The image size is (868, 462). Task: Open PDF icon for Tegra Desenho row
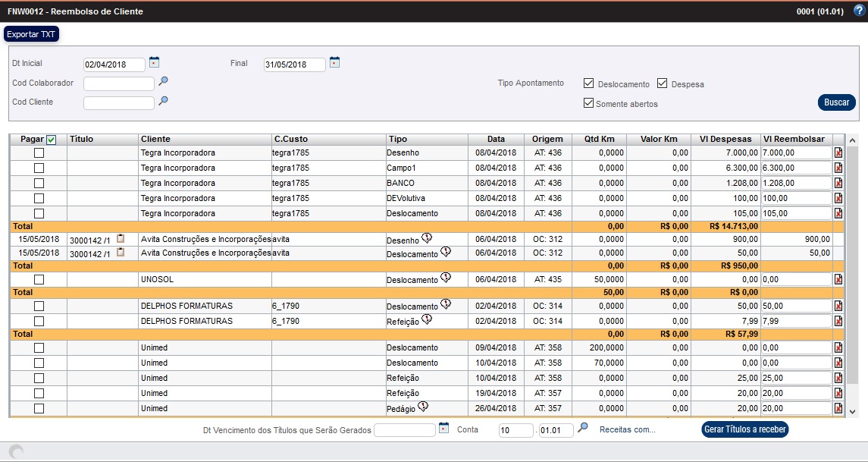838,153
